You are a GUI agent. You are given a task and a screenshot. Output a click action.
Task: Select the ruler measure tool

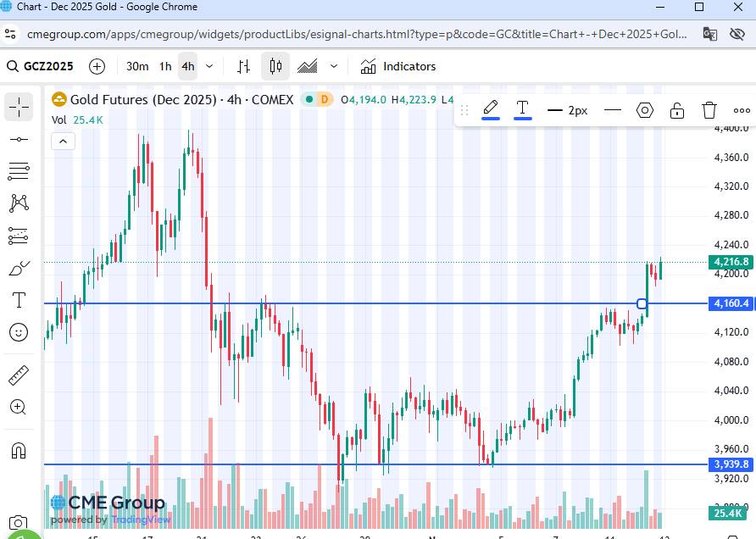[x=19, y=375]
